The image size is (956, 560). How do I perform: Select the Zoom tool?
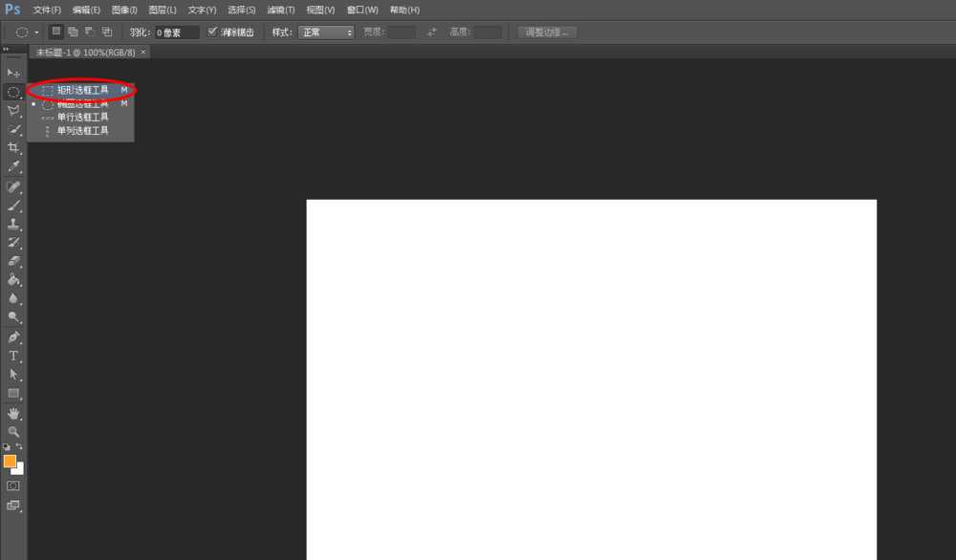pyautogui.click(x=12, y=431)
